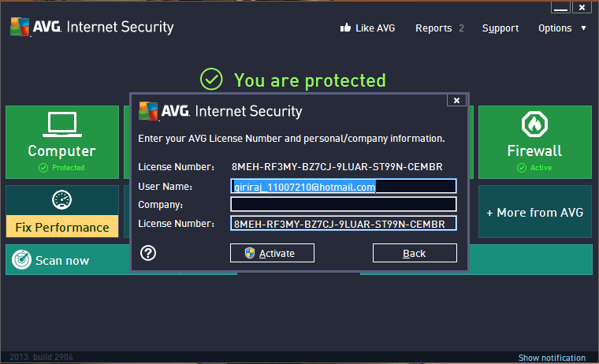This screenshot has width=599, height=364.
Task: Click Show notification link
Action: (x=552, y=358)
